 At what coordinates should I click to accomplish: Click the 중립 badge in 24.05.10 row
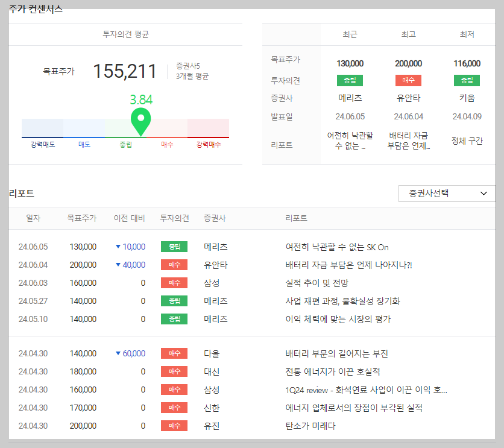coord(174,319)
